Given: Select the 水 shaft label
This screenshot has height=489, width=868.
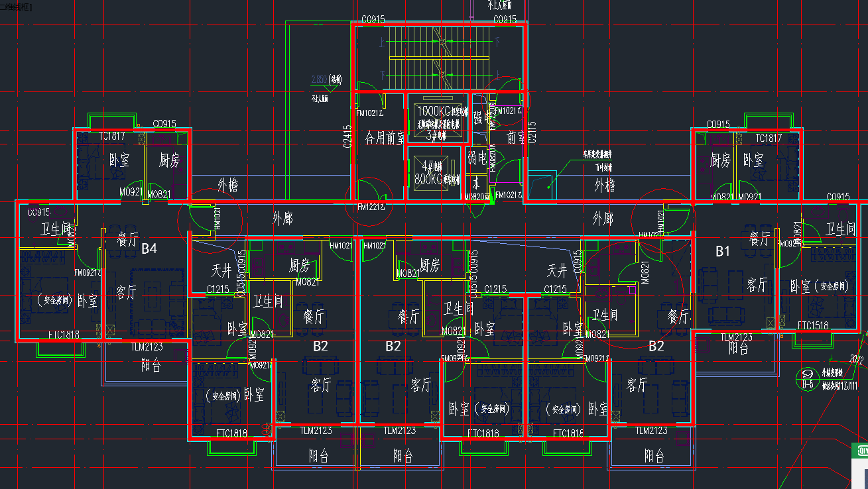Looking at the screenshot, I should pyautogui.click(x=475, y=182).
